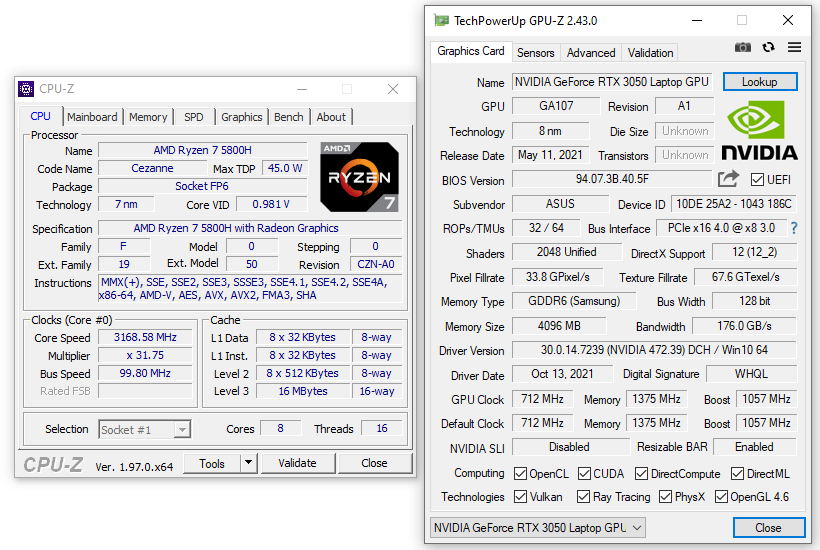The height and width of the screenshot is (550, 820).
Task: Click the NVIDIA logo image
Action: (x=760, y=131)
